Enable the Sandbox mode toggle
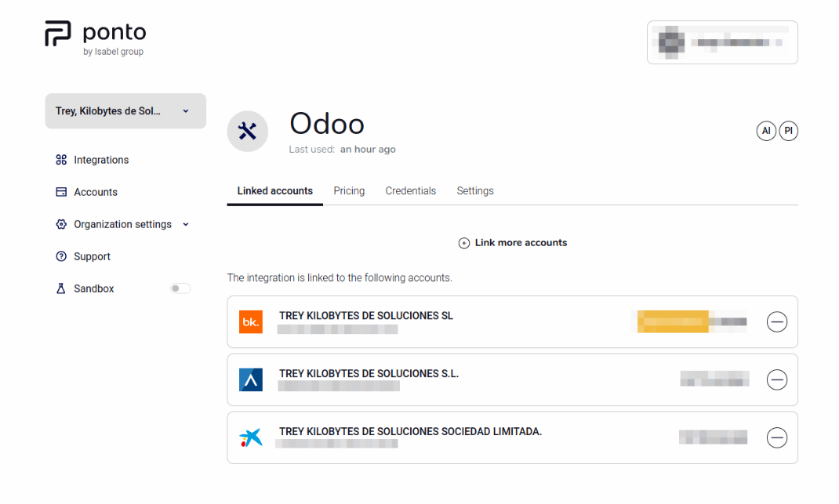The width and height of the screenshot is (839, 504). [180, 288]
